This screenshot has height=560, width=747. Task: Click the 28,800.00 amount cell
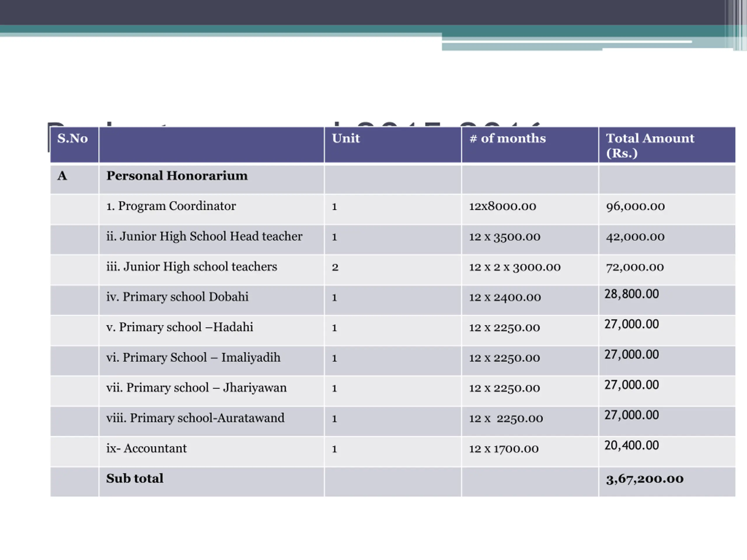pos(631,294)
